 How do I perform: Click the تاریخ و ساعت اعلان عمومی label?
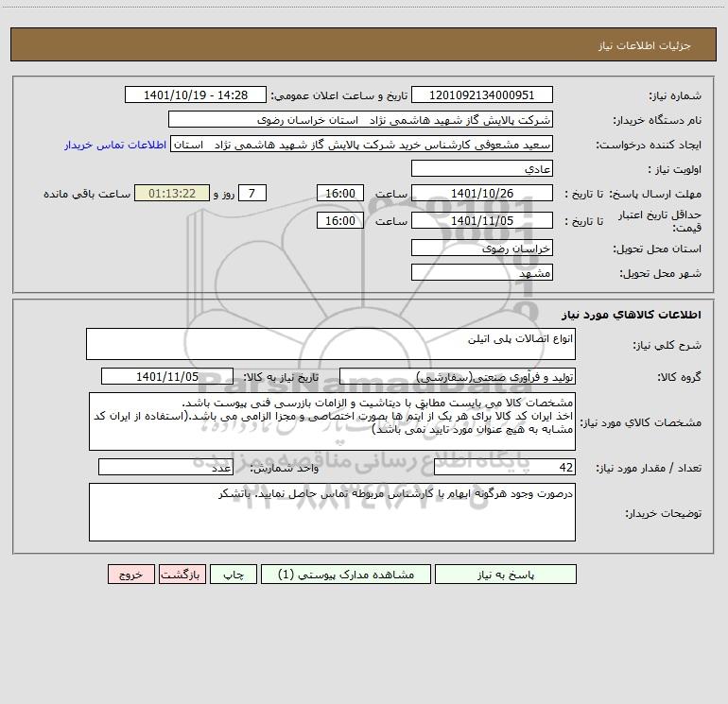(339, 95)
